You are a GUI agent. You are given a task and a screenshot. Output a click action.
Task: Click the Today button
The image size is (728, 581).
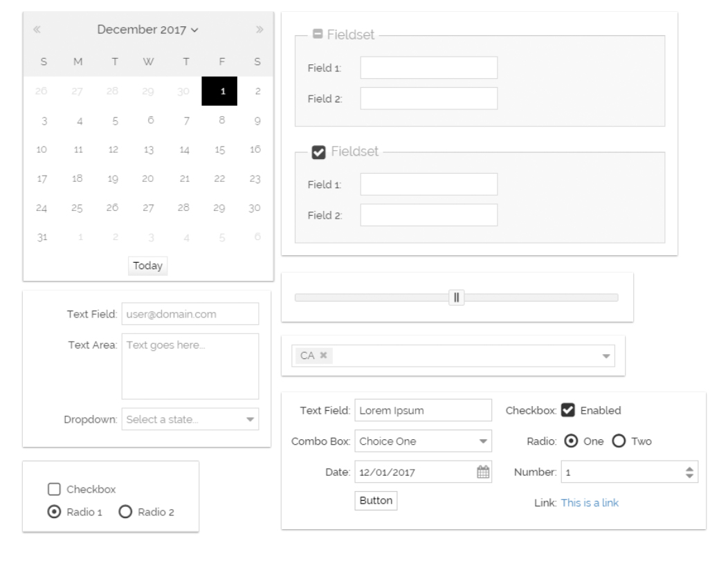click(x=147, y=266)
